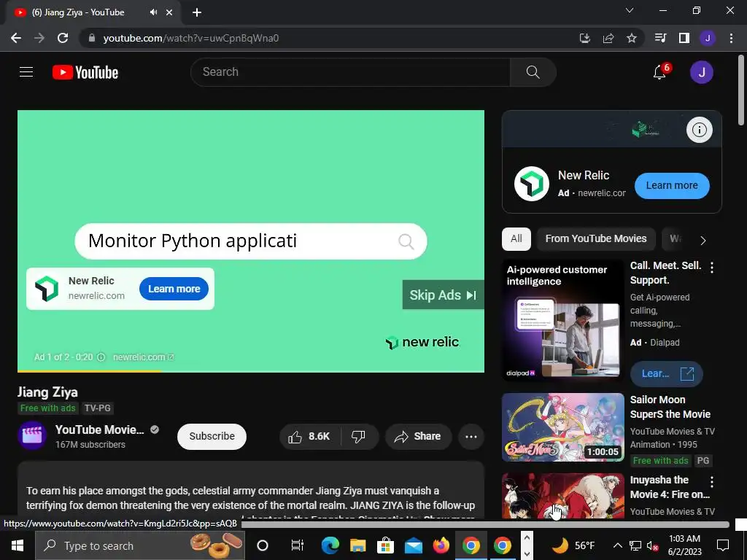The height and width of the screenshot is (560, 747).
Task: Open the media controls icon in Chrome toolbar
Action: (x=660, y=38)
